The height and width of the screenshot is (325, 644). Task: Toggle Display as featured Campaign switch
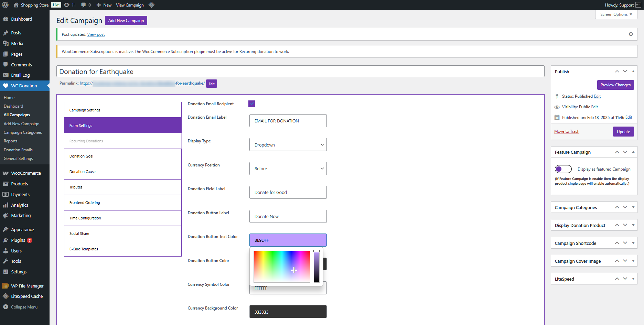point(563,169)
